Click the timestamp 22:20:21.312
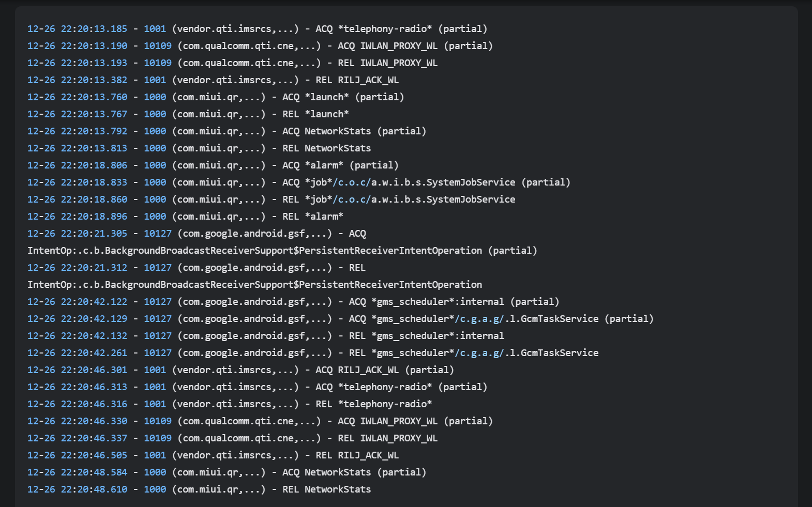 (94, 268)
